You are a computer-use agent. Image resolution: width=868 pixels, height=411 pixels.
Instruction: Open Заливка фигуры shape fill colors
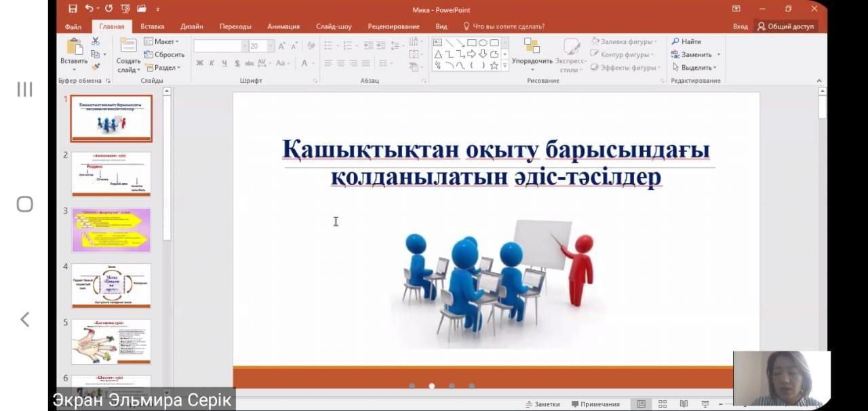click(x=623, y=41)
